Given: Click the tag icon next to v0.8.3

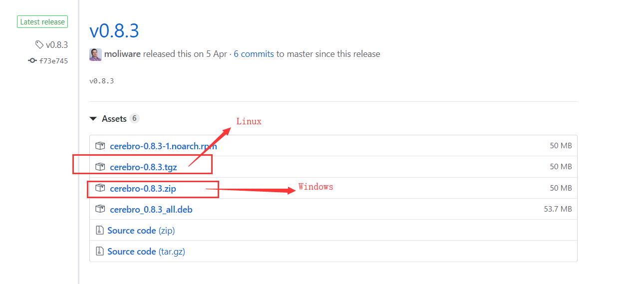Looking at the screenshot, I should click(39, 45).
